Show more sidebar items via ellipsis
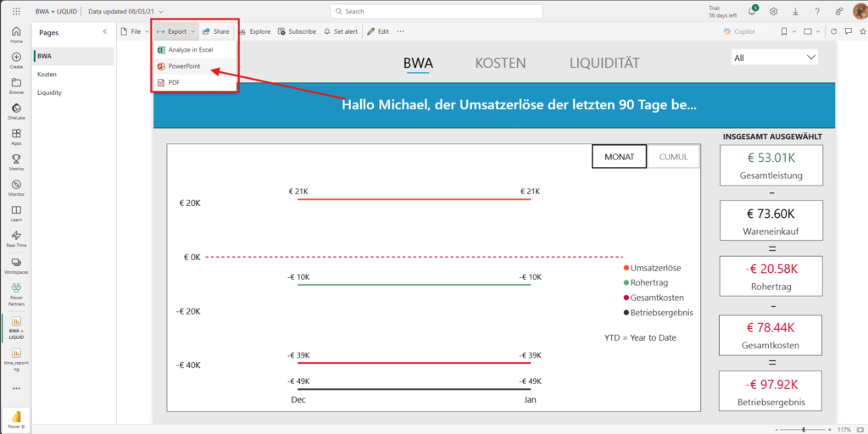The image size is (868, 434). (16, 388)
